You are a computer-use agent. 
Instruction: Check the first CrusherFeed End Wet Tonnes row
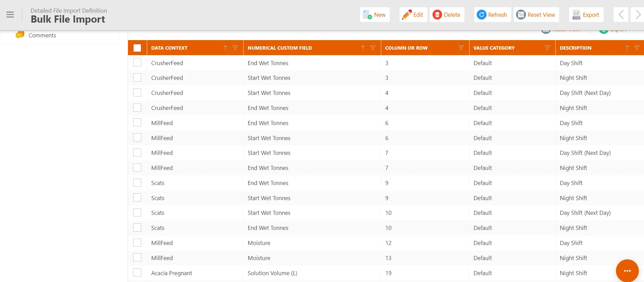(x=137, y=63)
